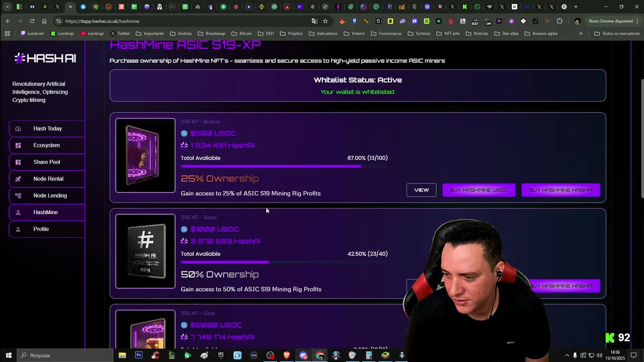644x362 pixels.
Task: Expand the Sorteios bookmark folder
Action: click(x=419, y=34)
